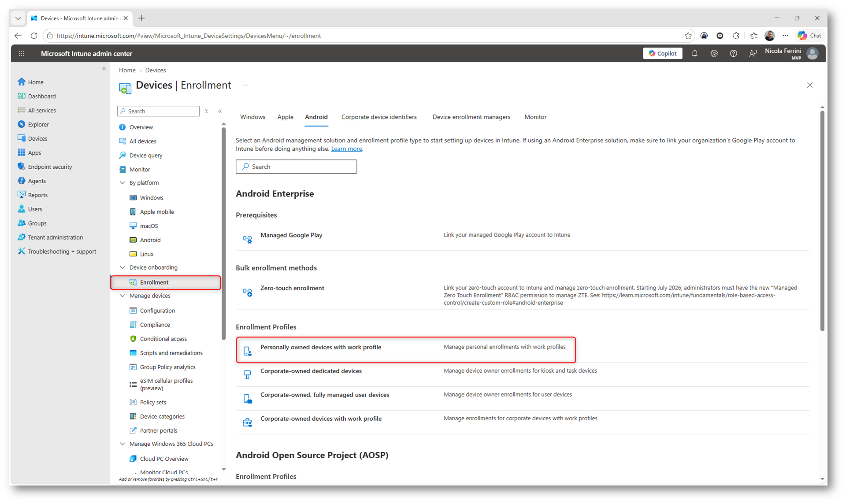The height and width of the screenshot is (504, 846).
Task: Switch to the Windows enrollment tab
Action: point(252,117)
